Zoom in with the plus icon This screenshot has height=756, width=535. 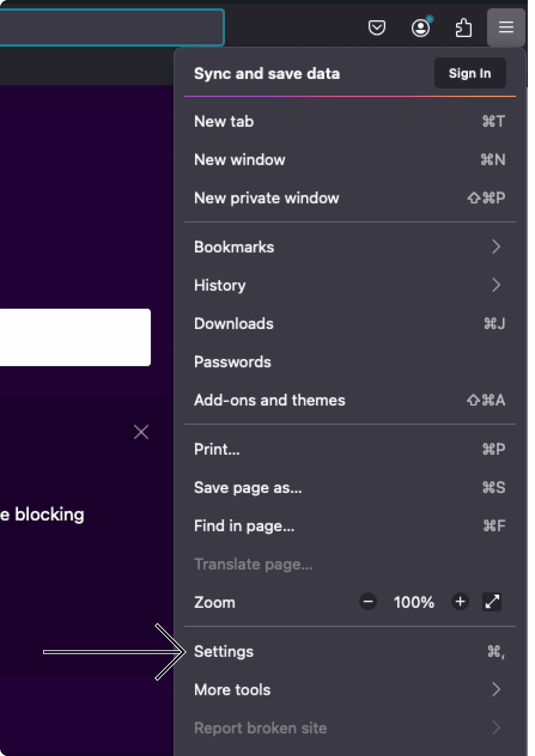click(460, 602)
